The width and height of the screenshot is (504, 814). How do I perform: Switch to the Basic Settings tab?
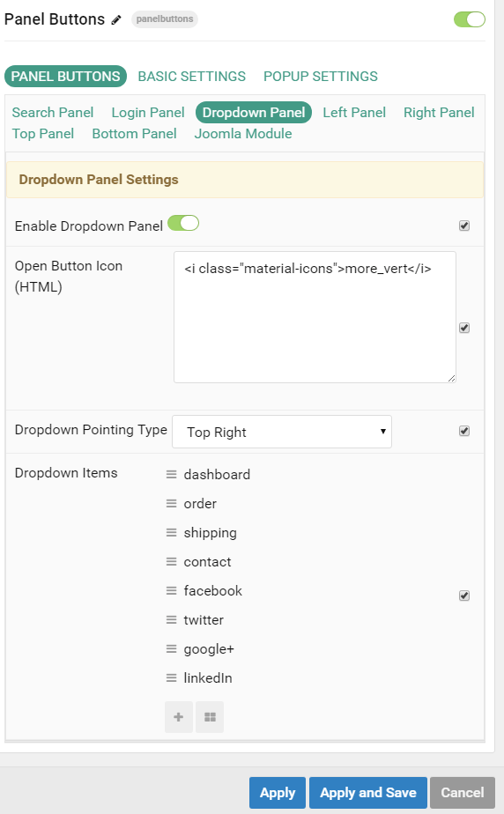(x=191, y=77)
